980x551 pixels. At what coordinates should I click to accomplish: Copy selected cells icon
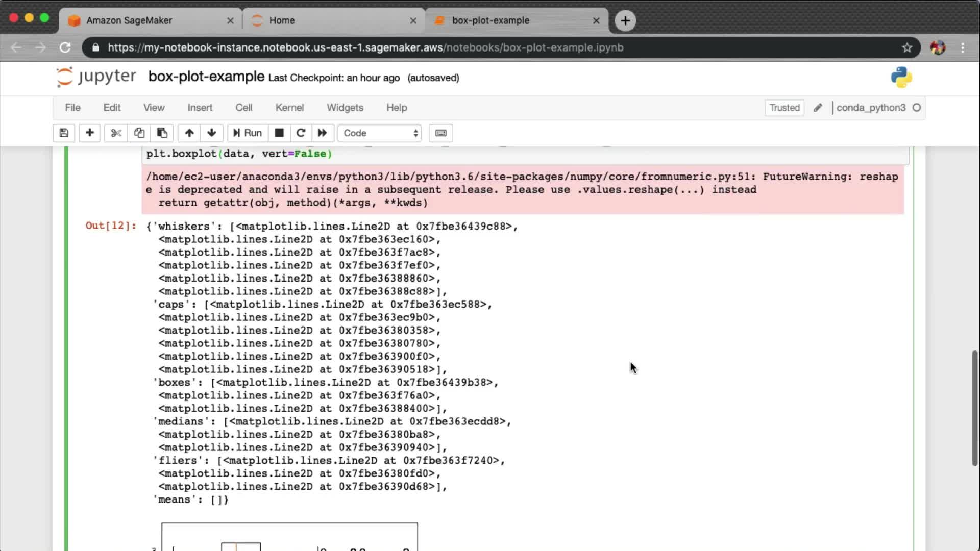tap(139, 133)
